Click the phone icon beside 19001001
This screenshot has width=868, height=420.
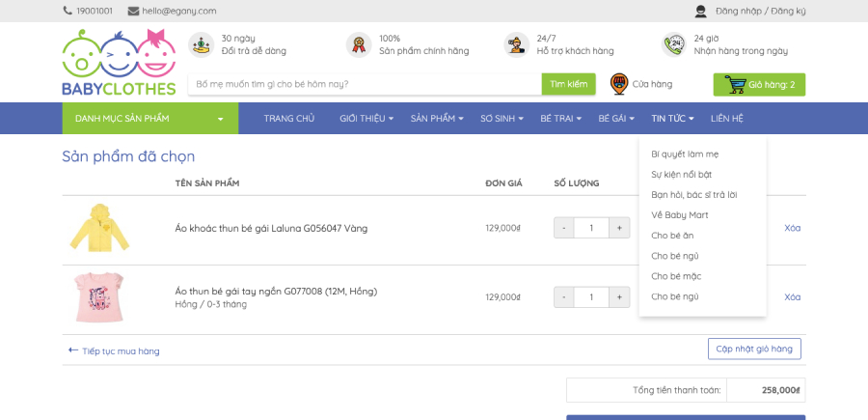coord(68,11)
